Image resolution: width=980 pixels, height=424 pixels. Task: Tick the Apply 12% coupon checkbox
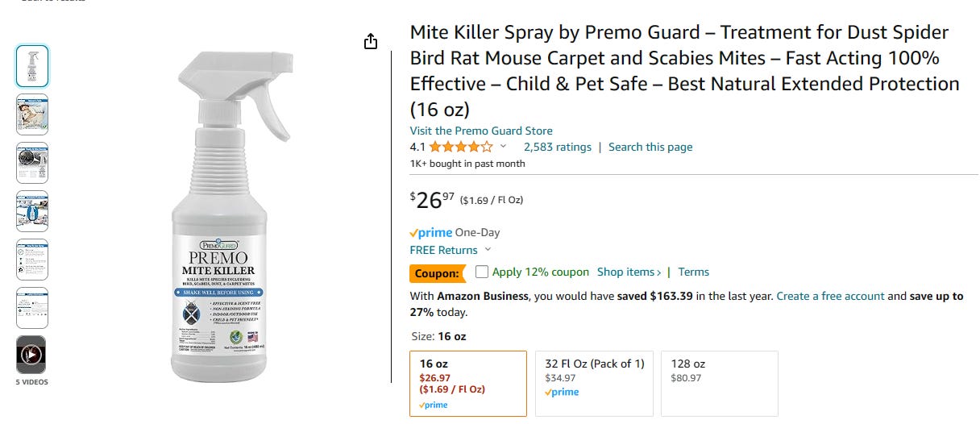click(482, 272)
